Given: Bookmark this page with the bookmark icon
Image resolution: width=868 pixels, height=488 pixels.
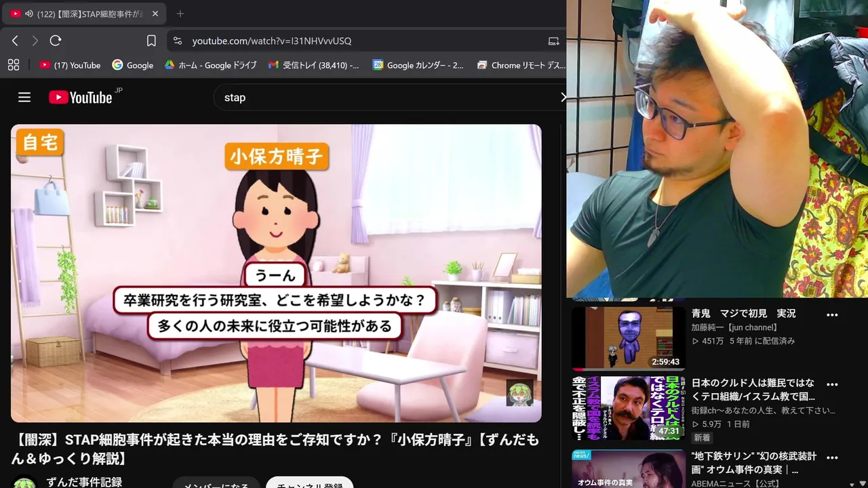Looking at the screenshot, I should (x=151, y=41).
